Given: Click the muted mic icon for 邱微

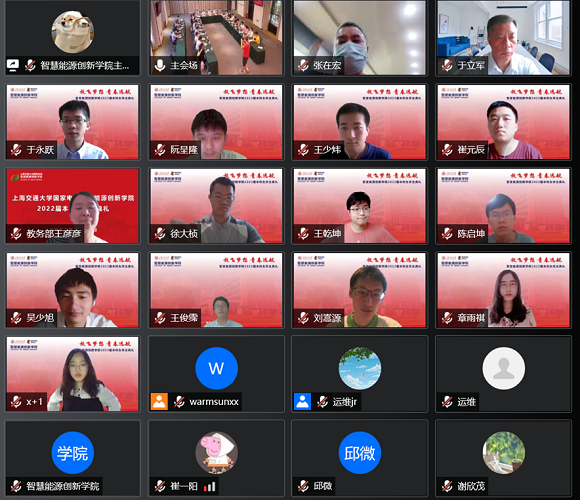Looking at the screenshot, I should [x=303, y=486].
